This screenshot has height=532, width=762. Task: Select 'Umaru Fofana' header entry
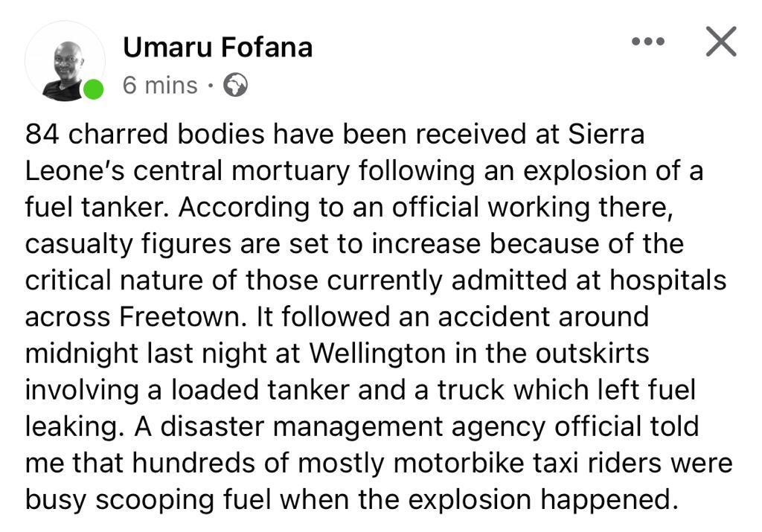[217, 46]
